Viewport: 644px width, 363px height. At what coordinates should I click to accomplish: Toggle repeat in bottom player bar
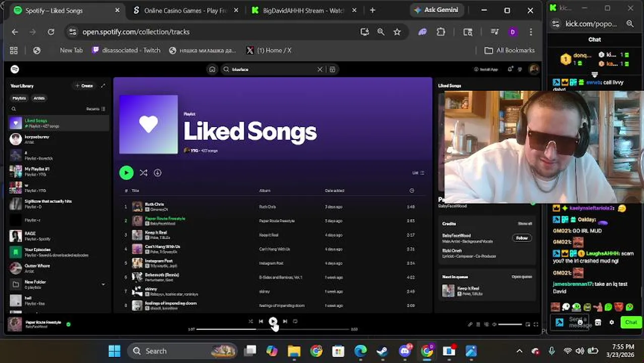click(295, 321)
